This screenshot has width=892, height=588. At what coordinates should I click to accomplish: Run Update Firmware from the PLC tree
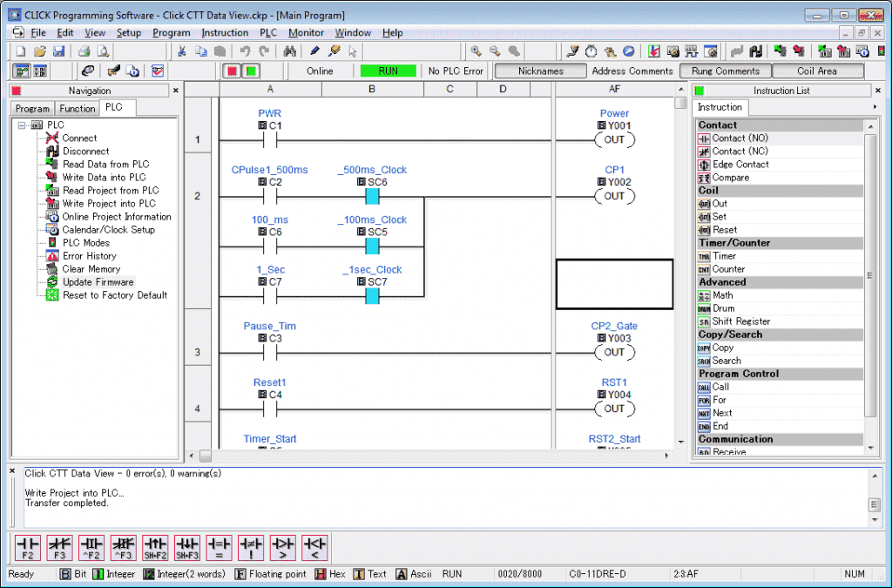point(97,281)
